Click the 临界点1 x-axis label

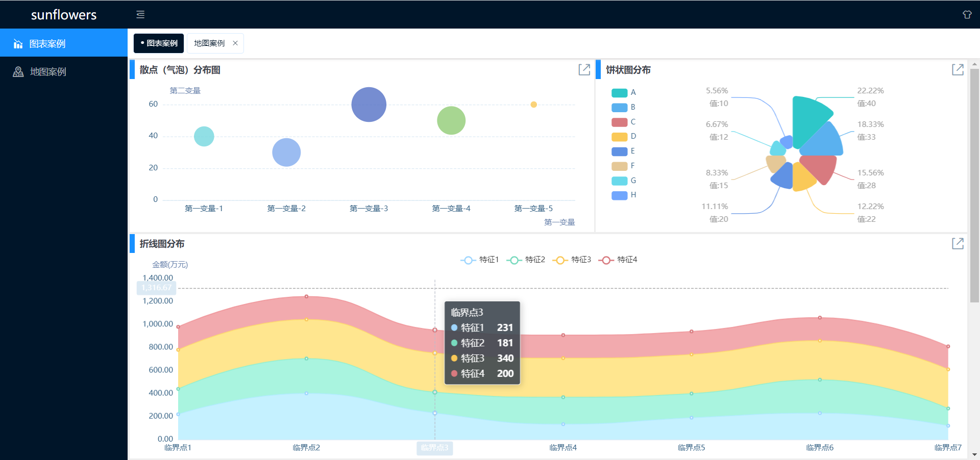pyautogui.click(x=178, y=448)
